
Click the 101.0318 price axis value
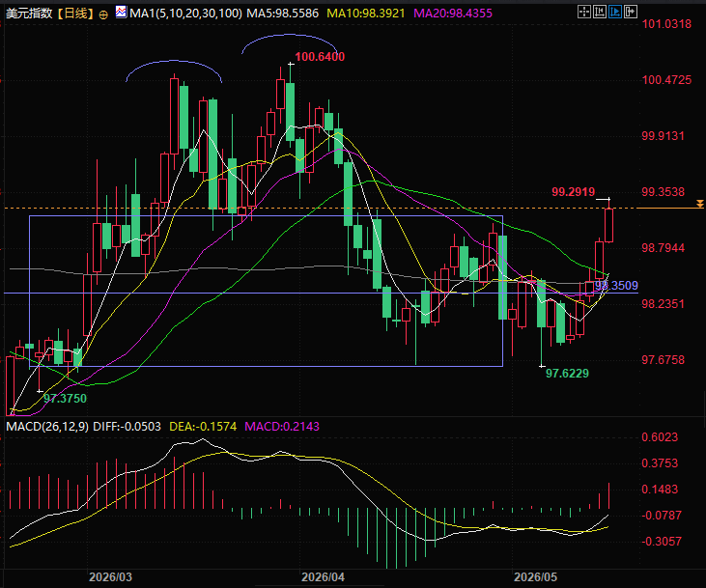tap(666, 24)
